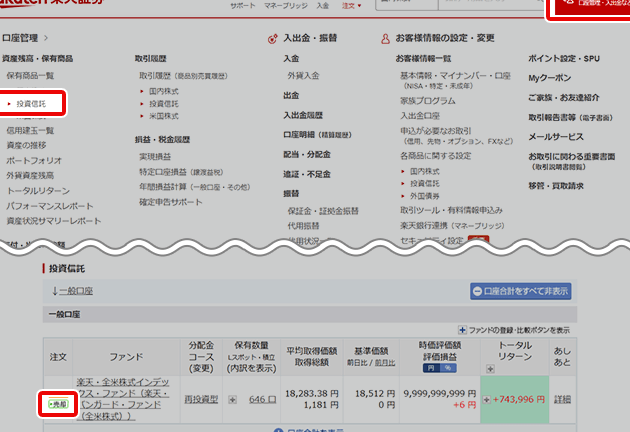Open トータルリターン in account menu

[x=38, y=190]
